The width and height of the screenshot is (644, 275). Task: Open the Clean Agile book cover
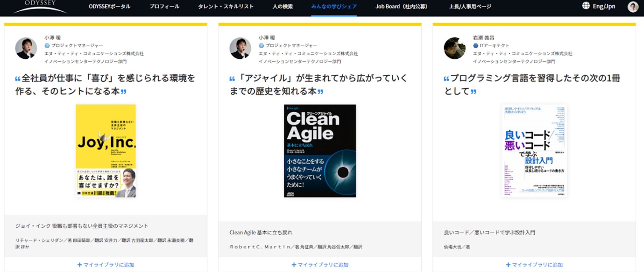320,151
